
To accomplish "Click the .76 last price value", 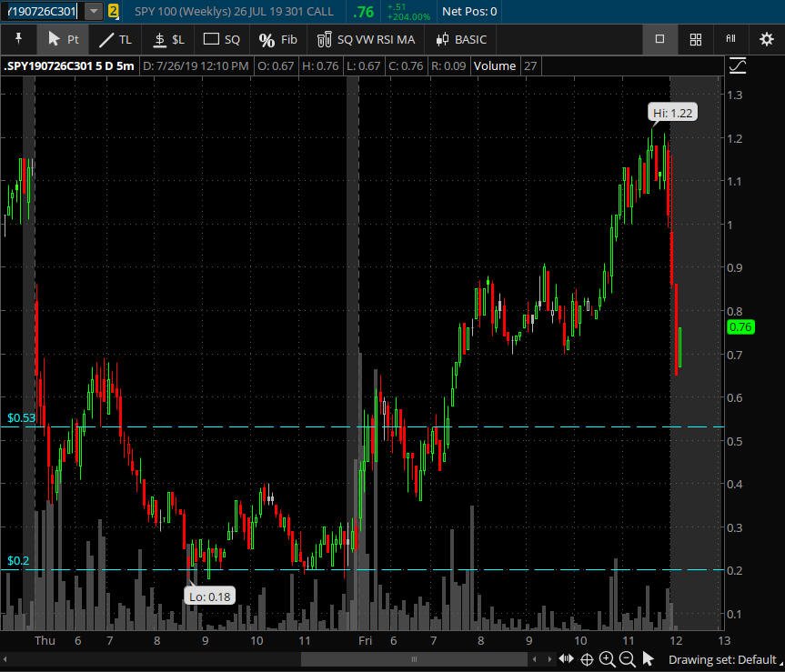I will coord(364,12).
